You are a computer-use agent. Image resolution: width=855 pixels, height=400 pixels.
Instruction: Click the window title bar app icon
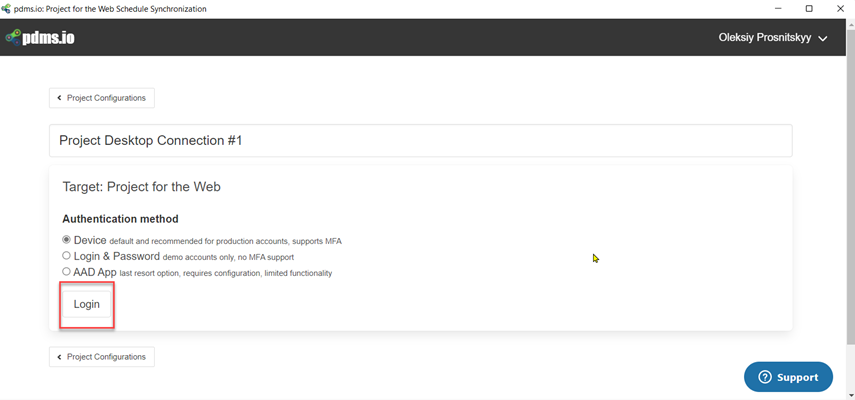point(7,9)
